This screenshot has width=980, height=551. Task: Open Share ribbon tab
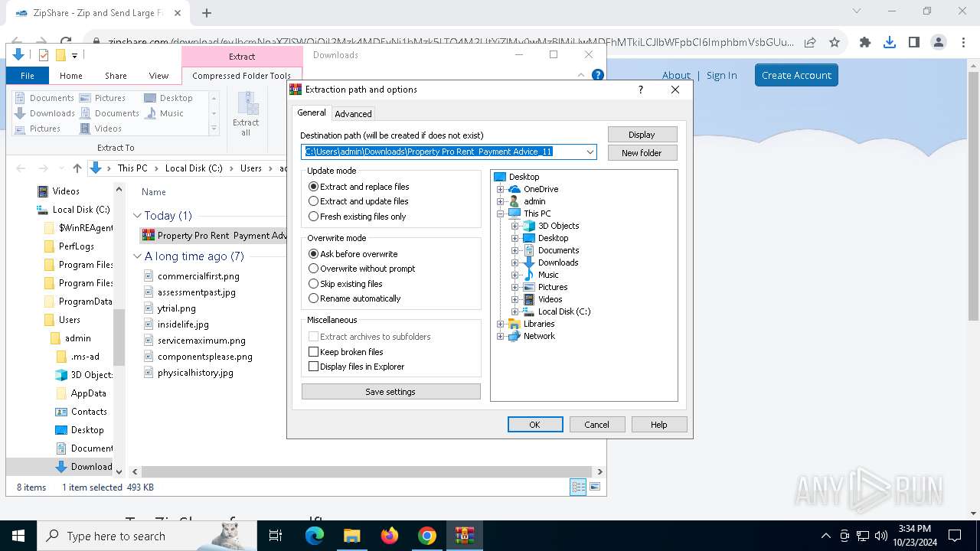[116, 76]
